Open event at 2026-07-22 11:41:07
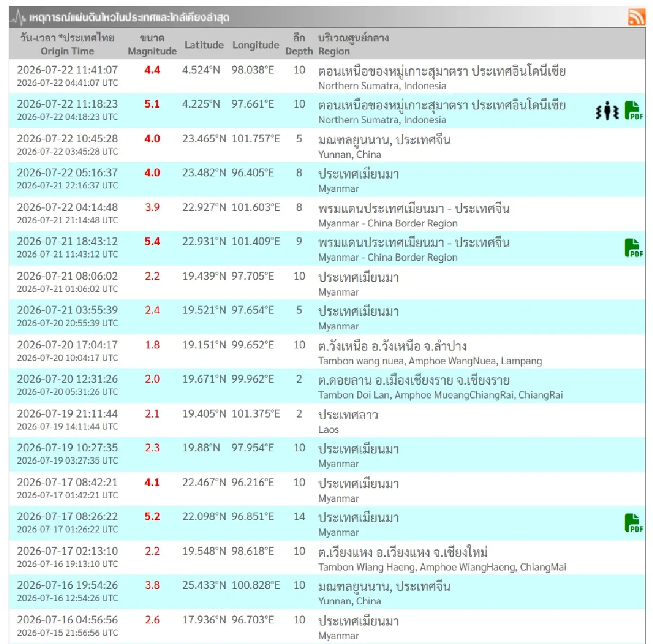The height and width of the screenshot is (644, 653). (x=67, y=70)
